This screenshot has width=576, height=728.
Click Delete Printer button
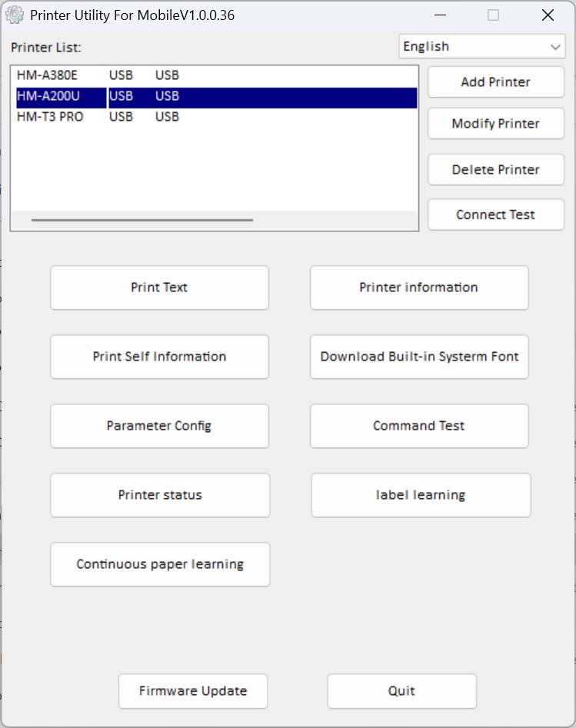click(x=495, y=170)
